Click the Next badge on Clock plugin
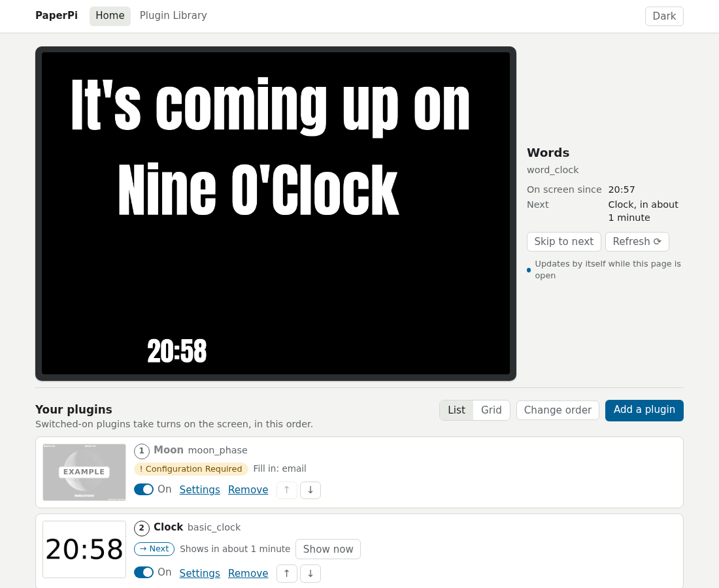This screenshot has height=588, width=719. pos(154,549)
